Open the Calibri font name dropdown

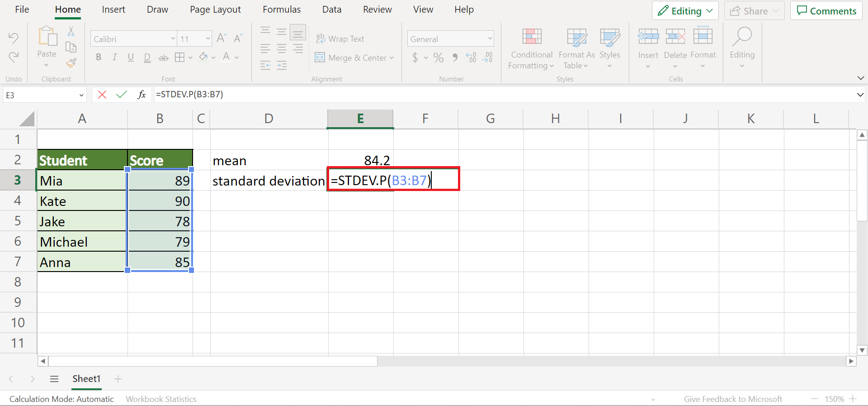[173, 39]
